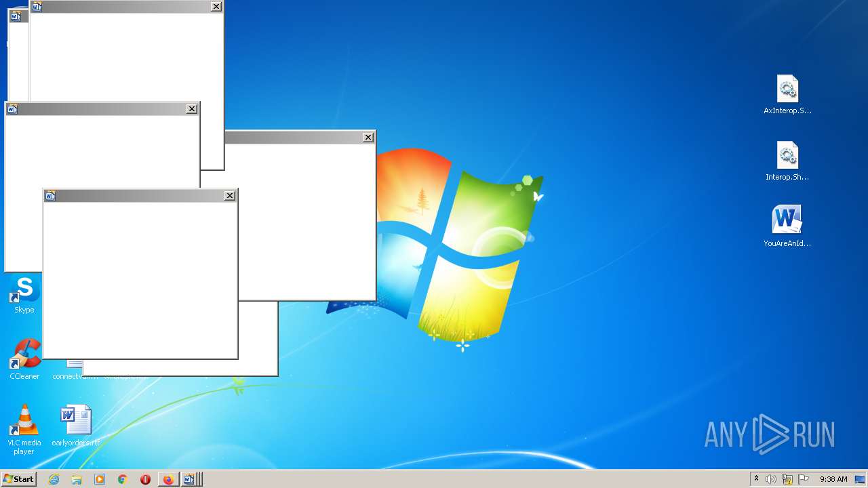868x488 pixels.
Task: Open the volume control tray icon
Action: pyautogui.click(x=771, y=479)
